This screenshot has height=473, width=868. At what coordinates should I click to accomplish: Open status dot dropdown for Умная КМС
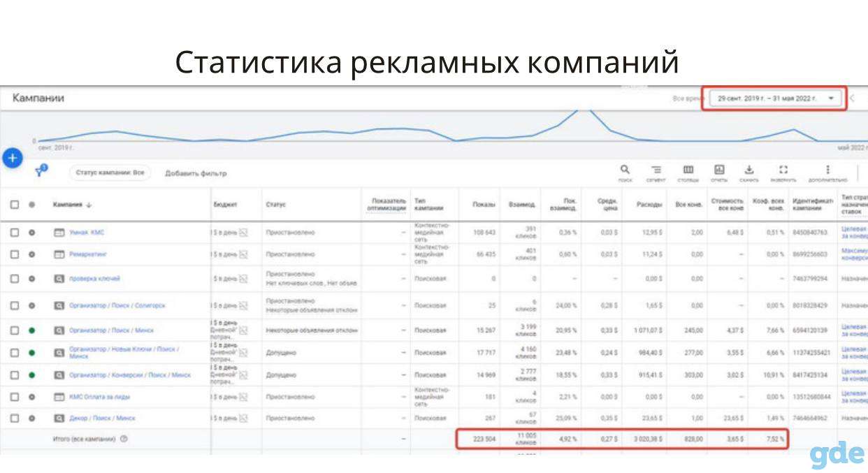(31, 233)
